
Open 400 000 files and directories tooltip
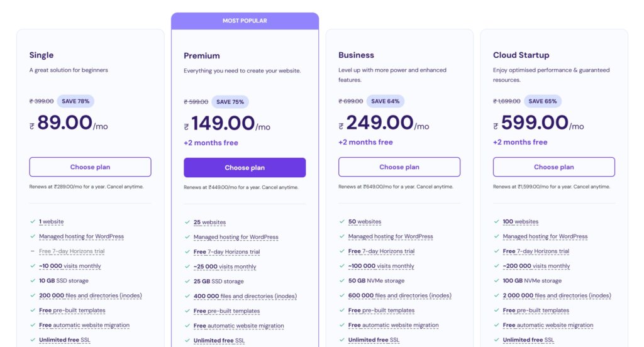(x=245, y=296)
